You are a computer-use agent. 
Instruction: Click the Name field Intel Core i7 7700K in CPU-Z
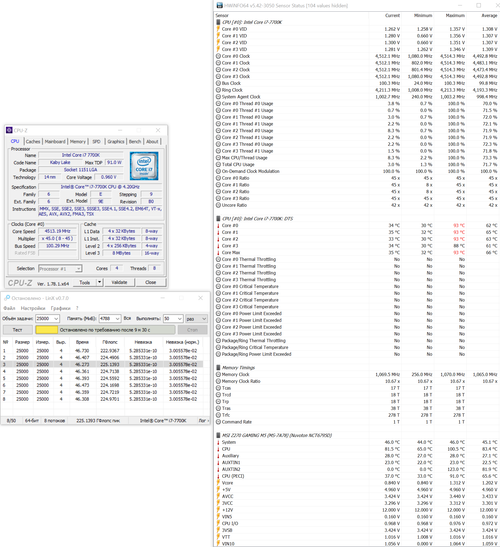tap(81, 155)
